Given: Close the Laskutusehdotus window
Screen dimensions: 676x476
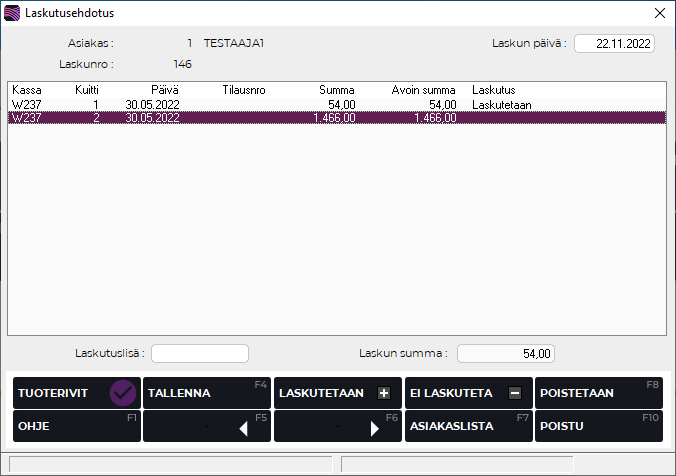Looking at the screenshot, I should [659, 13].
